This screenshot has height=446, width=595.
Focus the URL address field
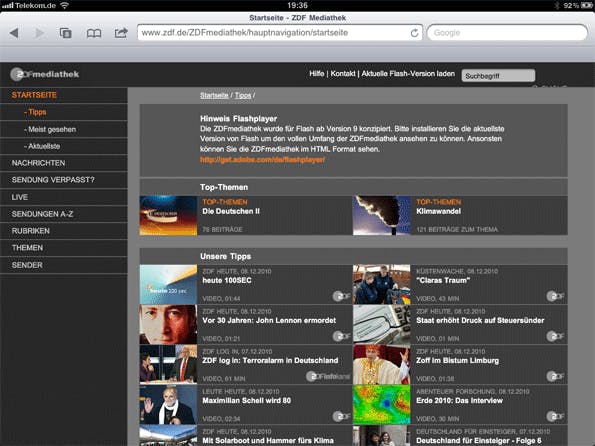[280, 33]
